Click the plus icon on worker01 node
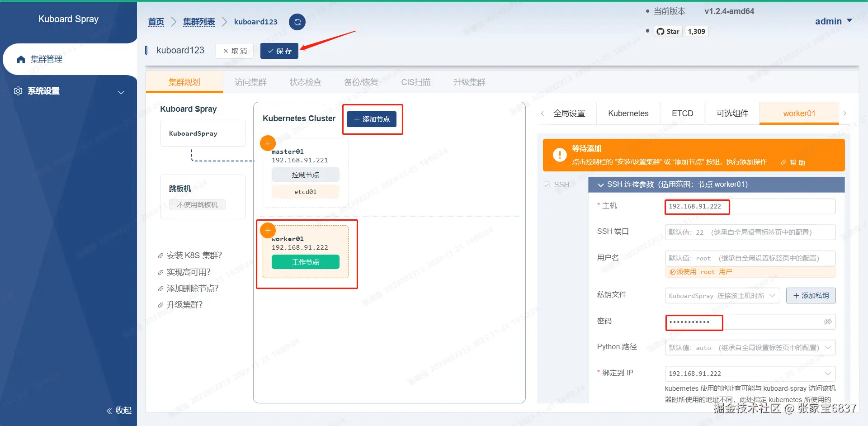Screen dimensions: 868x426 (x=268, y=230)
